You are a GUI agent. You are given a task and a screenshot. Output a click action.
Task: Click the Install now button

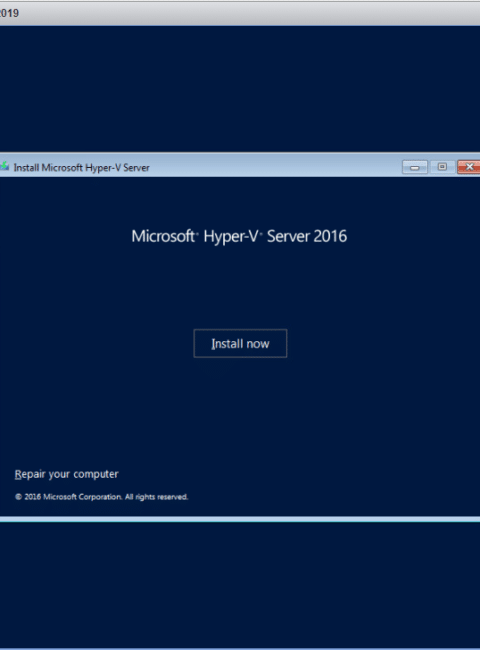(x=240, y=343)
